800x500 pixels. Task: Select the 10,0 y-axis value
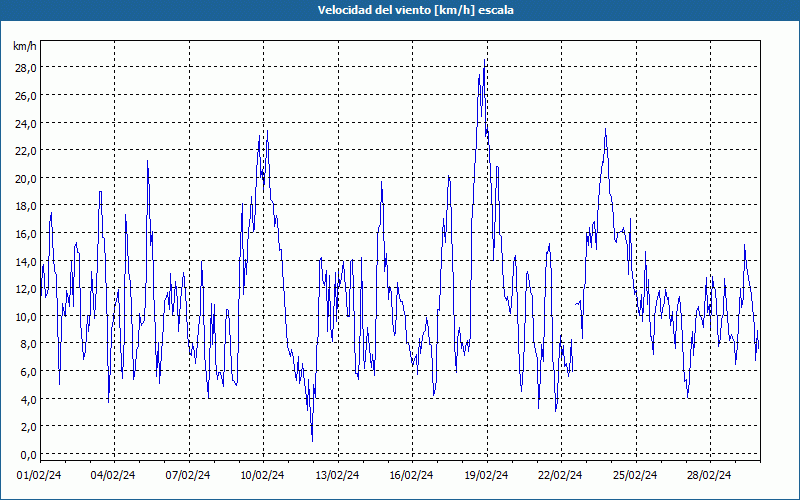tap(26, 316)
